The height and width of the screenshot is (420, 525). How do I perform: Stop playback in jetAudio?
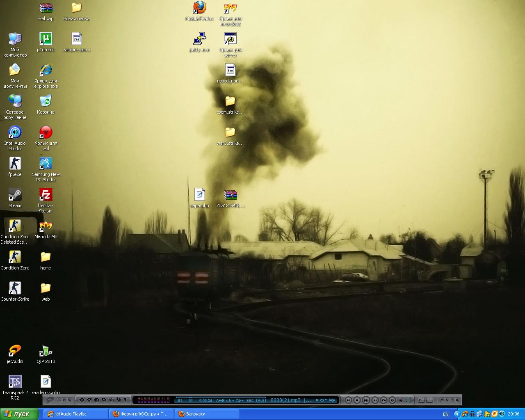pos(357,400)
